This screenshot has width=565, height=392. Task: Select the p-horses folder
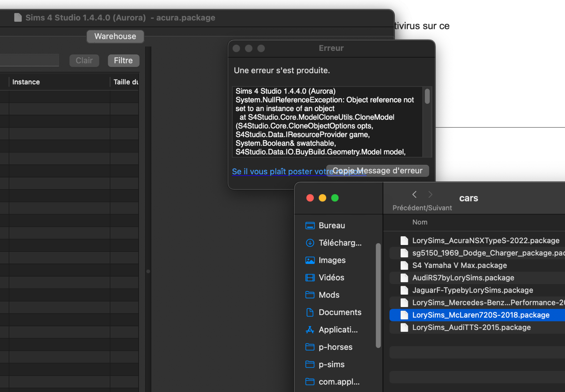[335, 347]
